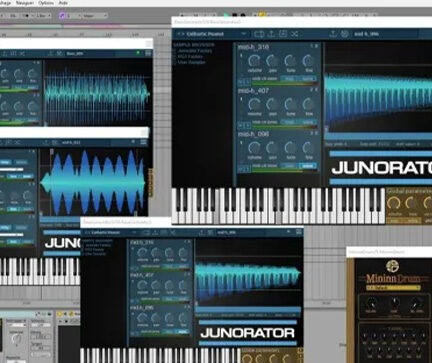Click randomize icon in upper-left Junorator window header
This screenshot has width=432, height=363.
[x=22, y=53]
